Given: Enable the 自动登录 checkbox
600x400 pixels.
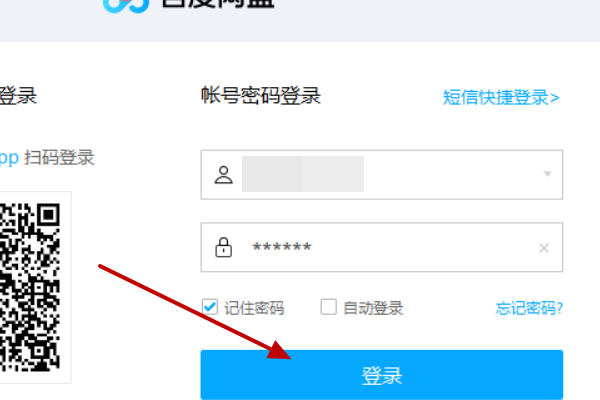Looking at the screenshot, I should click(x=329, y=307).
